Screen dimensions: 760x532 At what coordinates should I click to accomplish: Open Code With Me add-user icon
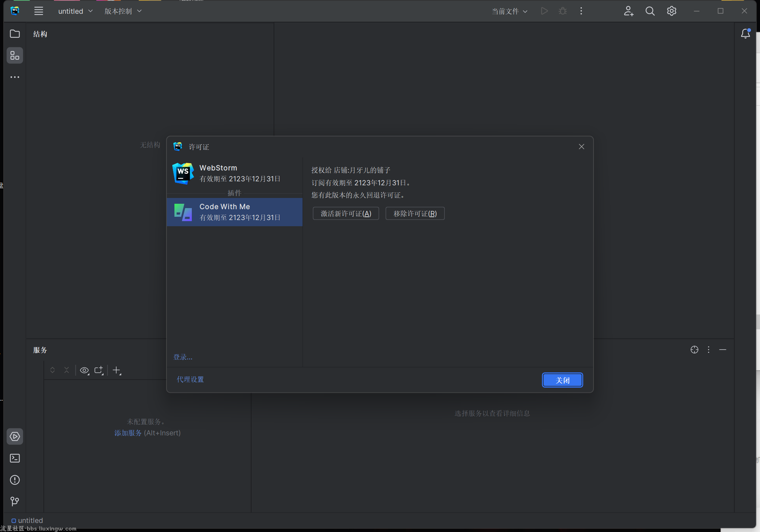coord(629,11)
